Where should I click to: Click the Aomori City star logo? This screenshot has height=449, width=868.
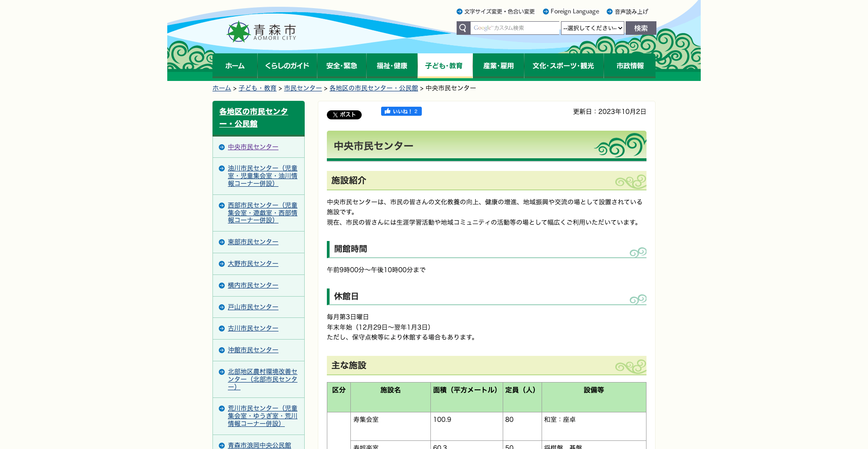(237, 30)
